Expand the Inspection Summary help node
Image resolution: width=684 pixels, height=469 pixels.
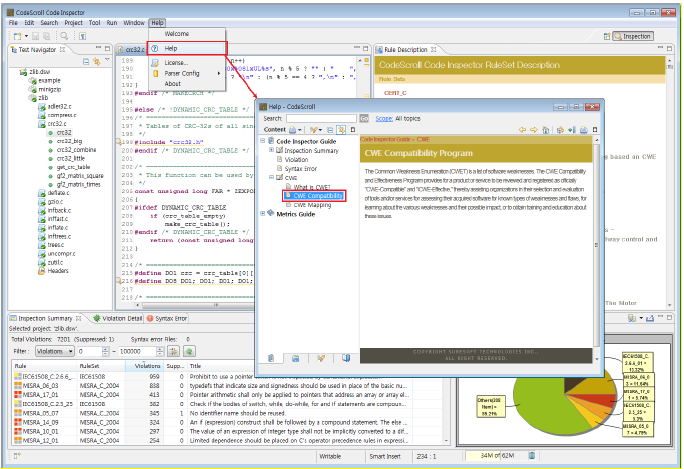tap(271, 150)
